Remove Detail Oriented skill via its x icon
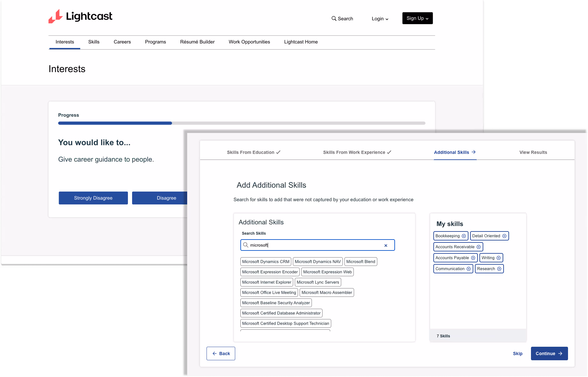The image size is (588, 377). [x=504, y=236]
